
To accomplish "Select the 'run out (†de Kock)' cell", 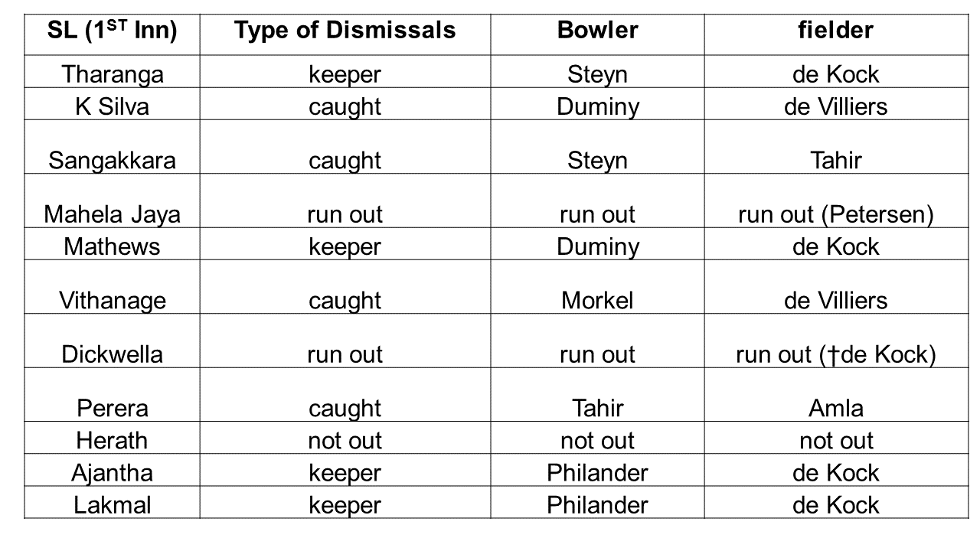I will [835, 354].
